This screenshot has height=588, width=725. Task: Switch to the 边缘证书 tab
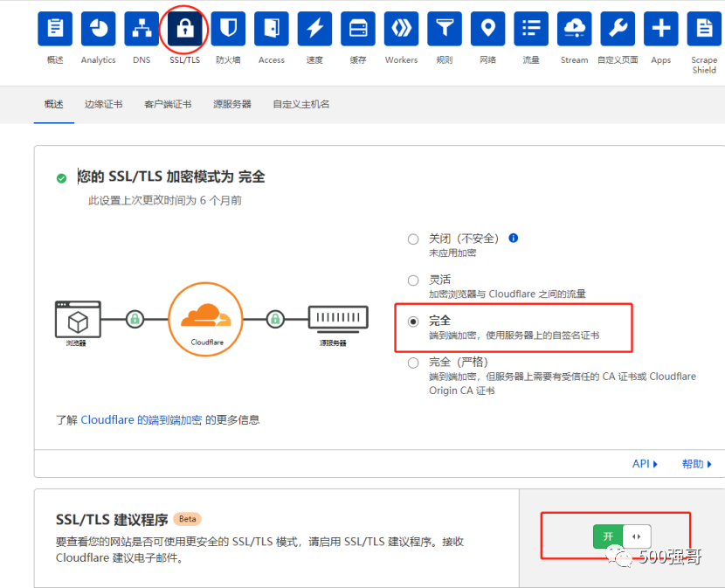(104, 104)
